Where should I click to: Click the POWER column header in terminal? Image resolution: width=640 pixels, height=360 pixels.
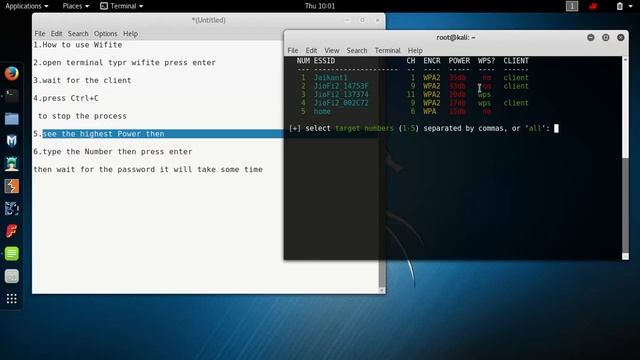[x=459, y=61]
